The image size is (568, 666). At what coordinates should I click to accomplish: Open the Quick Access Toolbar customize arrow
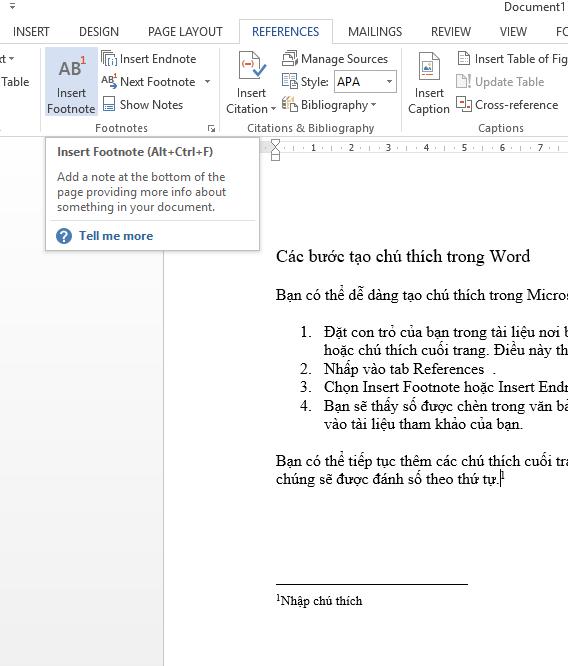coord(13,7)
